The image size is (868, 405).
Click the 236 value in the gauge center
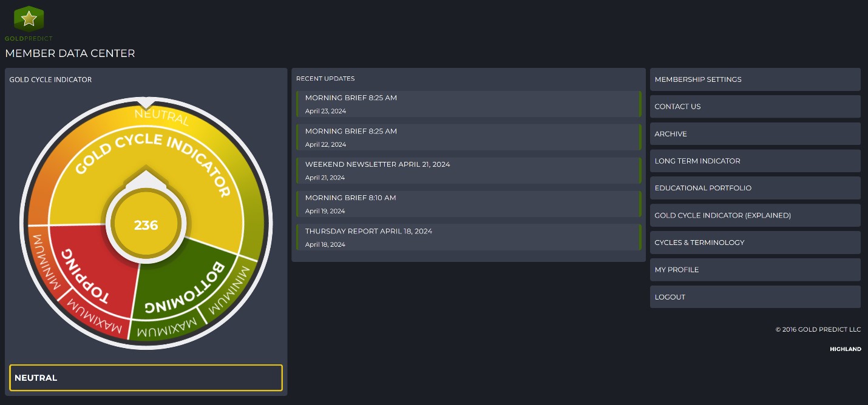[146, 226]
